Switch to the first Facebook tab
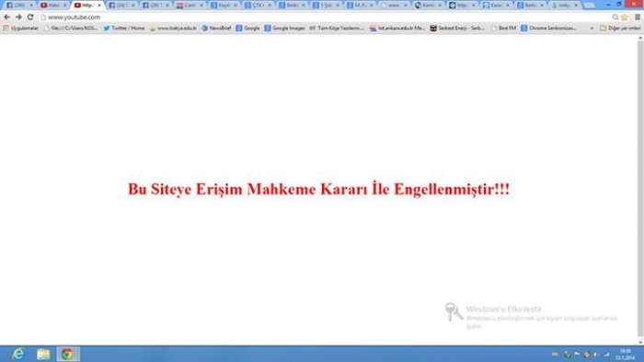Viewport: 644px width, 362px height. [x=19, y=6]
